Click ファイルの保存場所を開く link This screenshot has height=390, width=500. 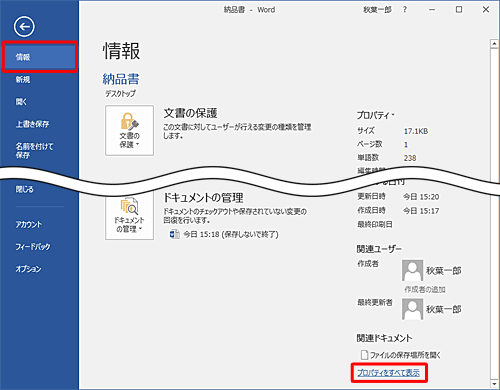click(405, 355)
